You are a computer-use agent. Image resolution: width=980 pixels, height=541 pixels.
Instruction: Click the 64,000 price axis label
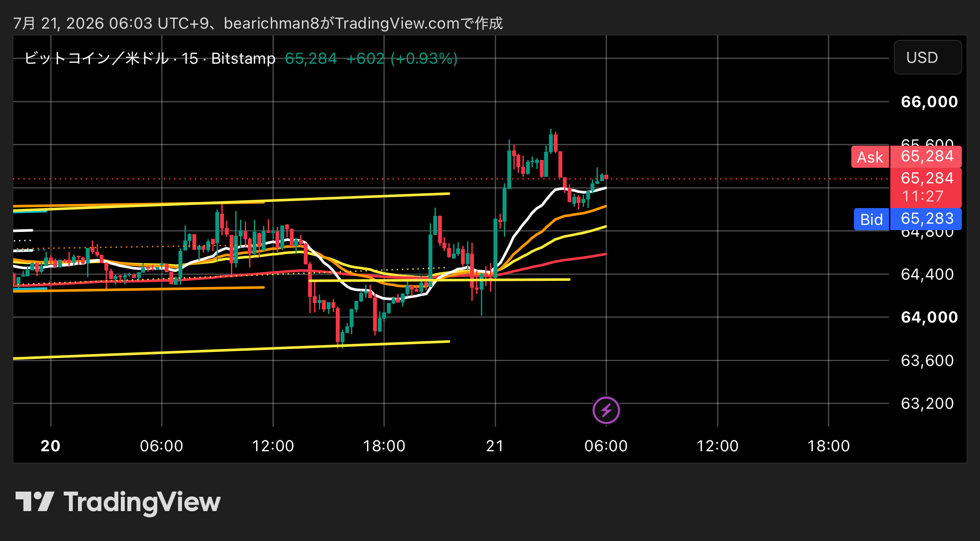point(929,317)
